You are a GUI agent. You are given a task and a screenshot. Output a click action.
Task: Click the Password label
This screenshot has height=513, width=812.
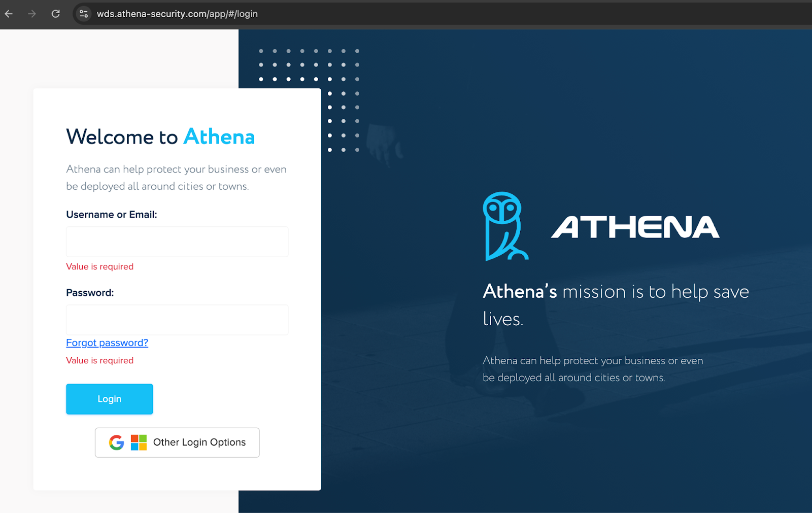[x=90, y=293]
